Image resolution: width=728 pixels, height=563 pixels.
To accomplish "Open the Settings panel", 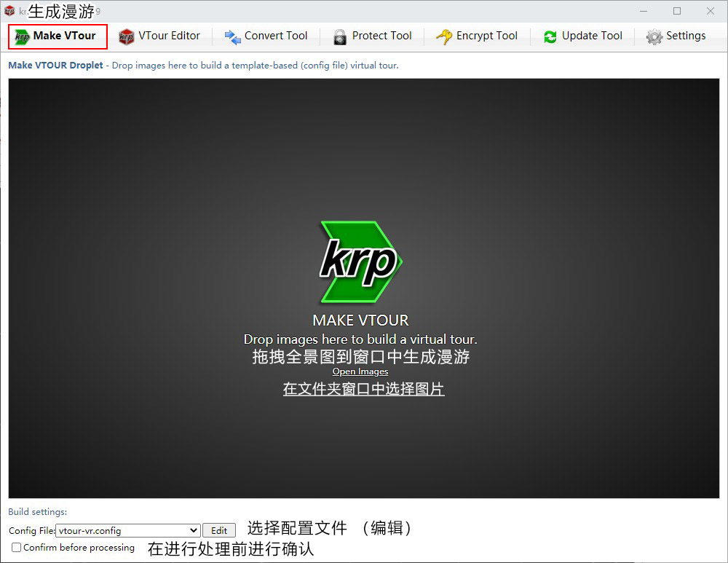I will [677, 36].
